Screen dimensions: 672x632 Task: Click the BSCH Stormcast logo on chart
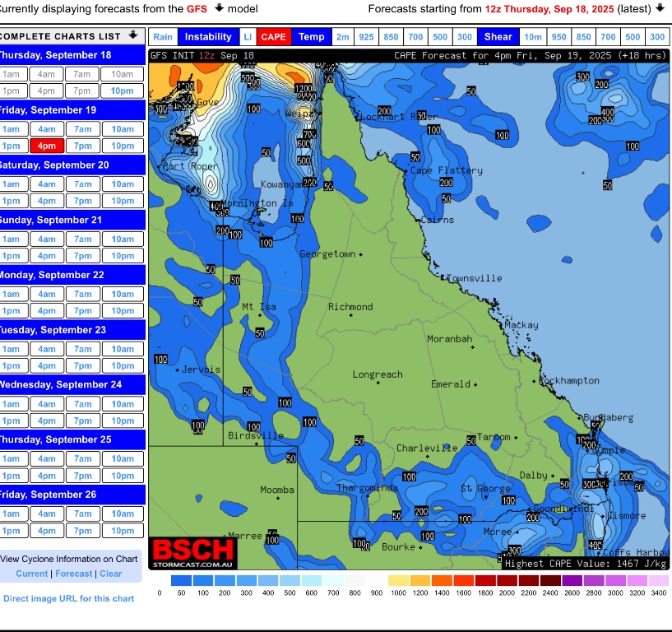193,552
